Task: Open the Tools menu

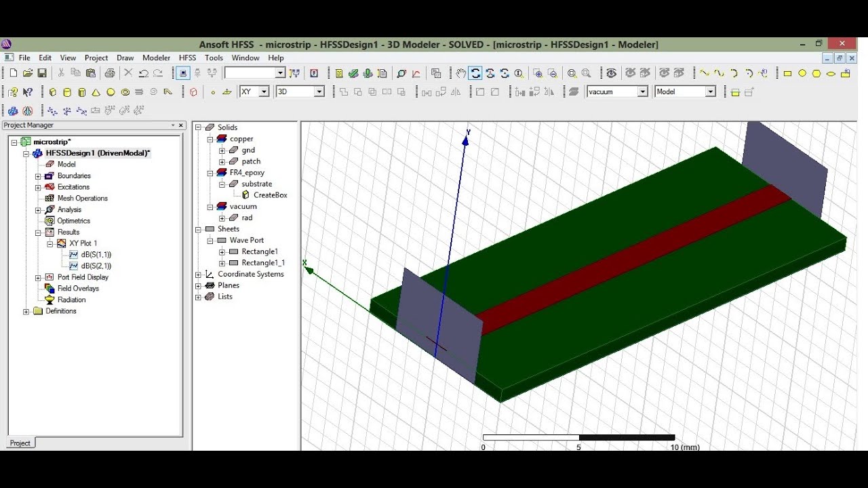Action: tap(214, 58)
